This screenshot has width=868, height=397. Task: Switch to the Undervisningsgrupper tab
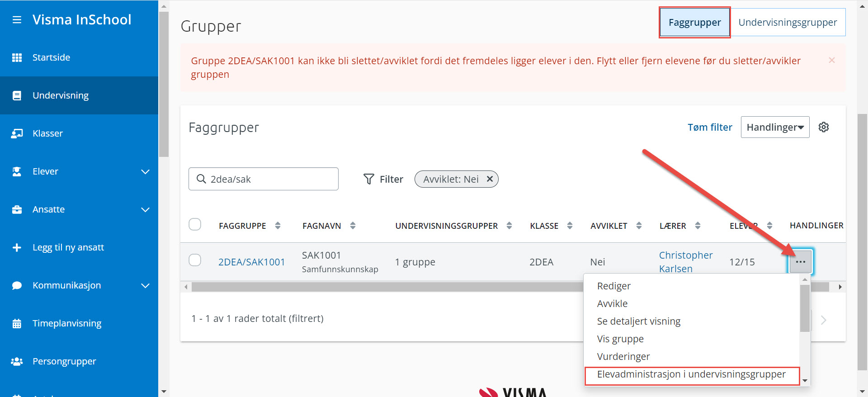pyautogui.click(x=788, y=23)
